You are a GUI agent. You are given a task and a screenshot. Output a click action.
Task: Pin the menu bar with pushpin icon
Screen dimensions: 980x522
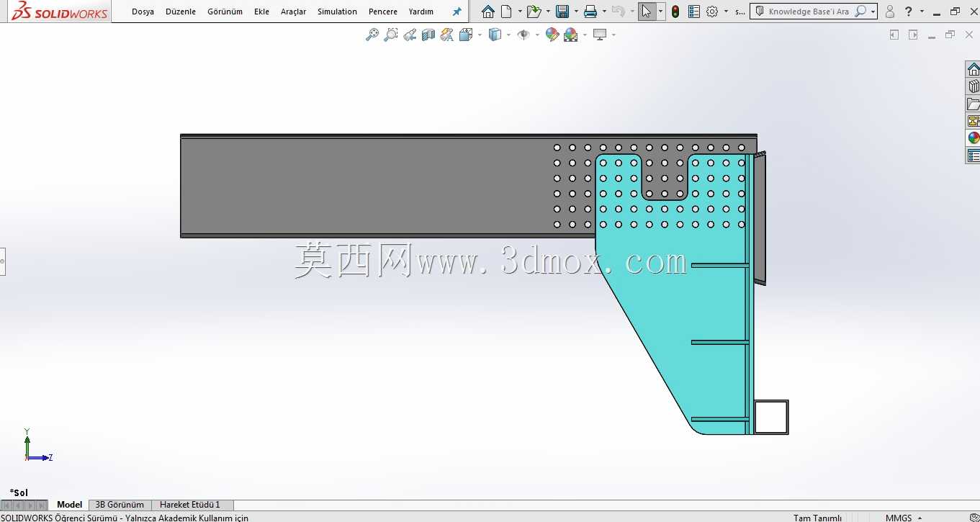[457, 12]
